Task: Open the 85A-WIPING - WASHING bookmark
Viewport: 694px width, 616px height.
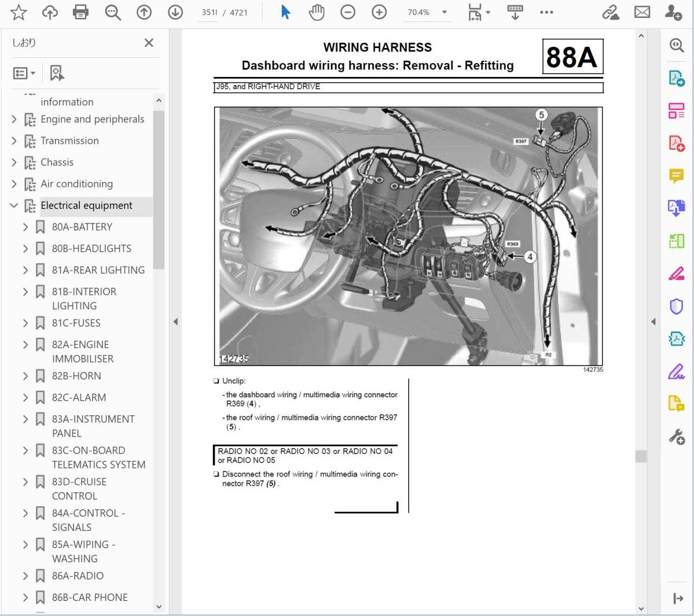Action: (84, 551)
